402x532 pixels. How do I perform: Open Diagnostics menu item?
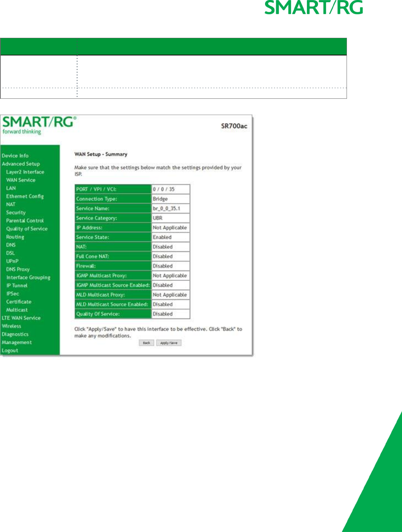[x=15, y=334]
